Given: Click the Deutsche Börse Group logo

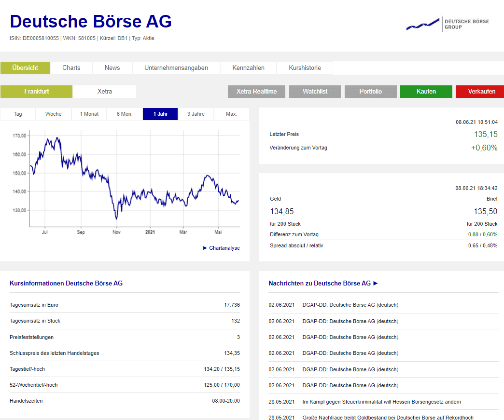Looking at the screenshot, I should (448, 25).
